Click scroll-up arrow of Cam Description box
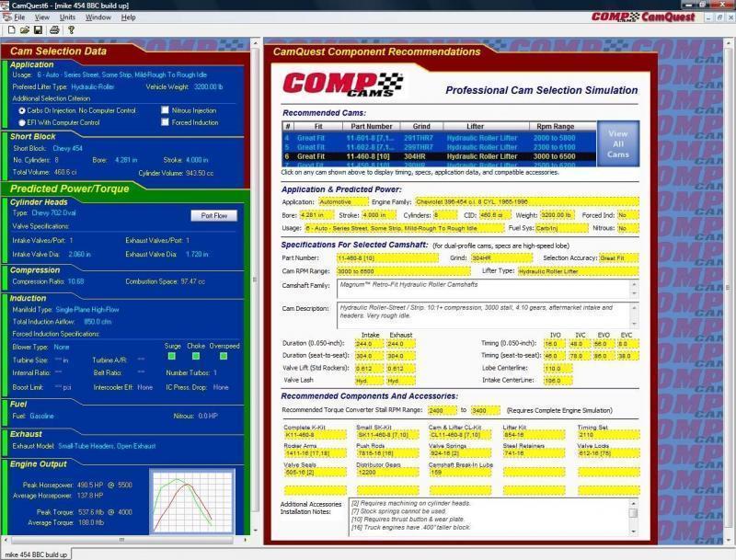This screenshot has height=560, width=736. pyautogui.click(x=634, y=308)
